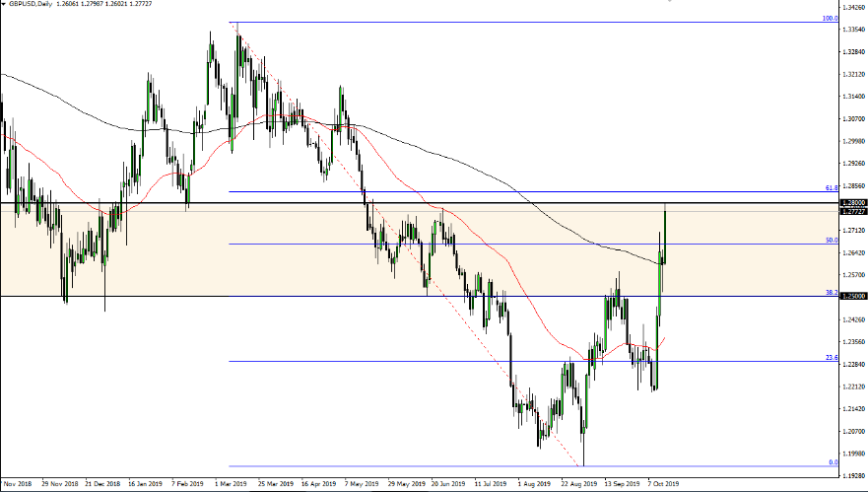Select the 38.2 Fibonacci level label

click(831, 292)
